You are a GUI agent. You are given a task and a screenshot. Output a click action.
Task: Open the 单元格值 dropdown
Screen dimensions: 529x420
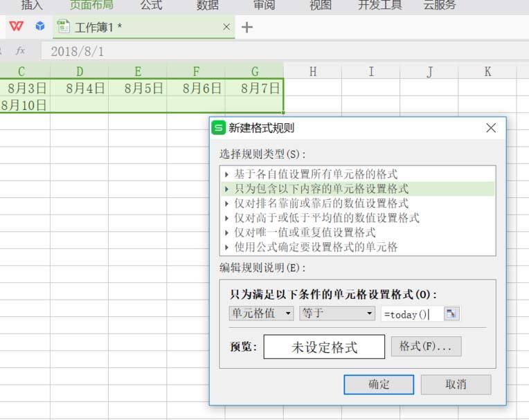[x=261, y=313]
